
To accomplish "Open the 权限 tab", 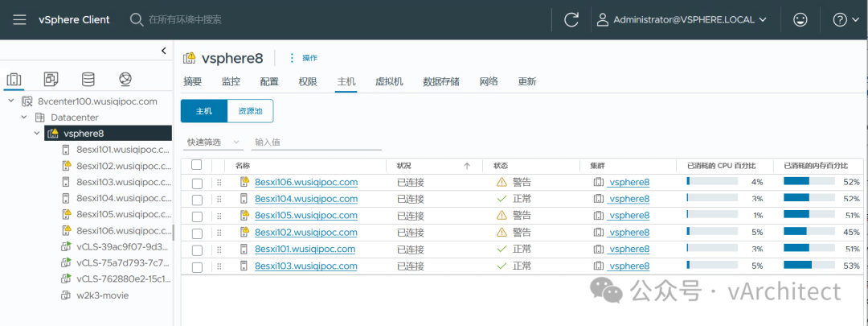I will [x=308, y=82].
